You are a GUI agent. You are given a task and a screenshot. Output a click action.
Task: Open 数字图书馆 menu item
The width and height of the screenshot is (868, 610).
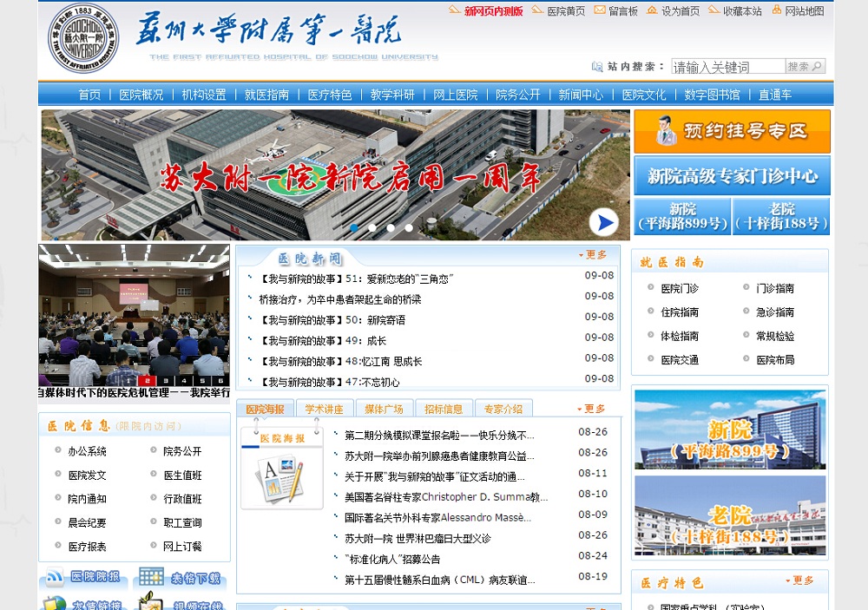click(712, 95)
